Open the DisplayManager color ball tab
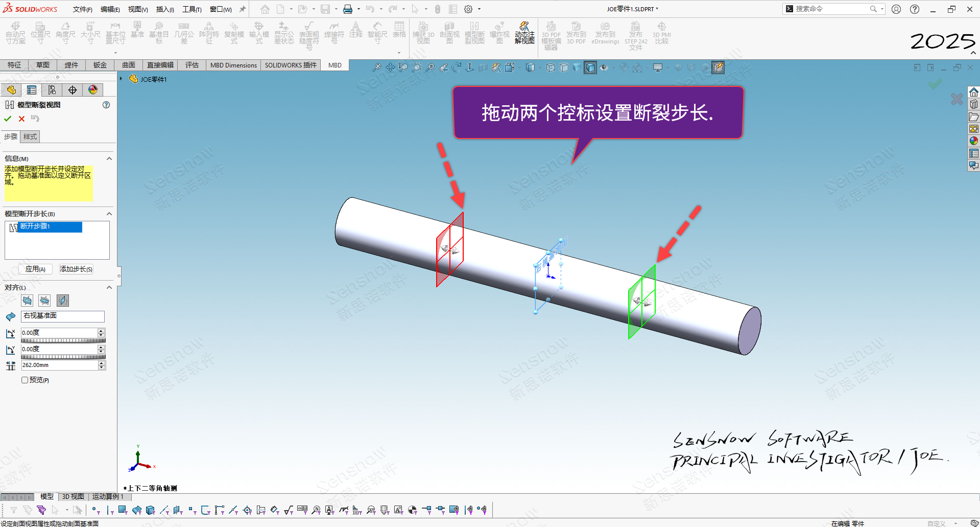Image resolution: width=980 pixels, height=527 pixels. click(x=93, y=90)
